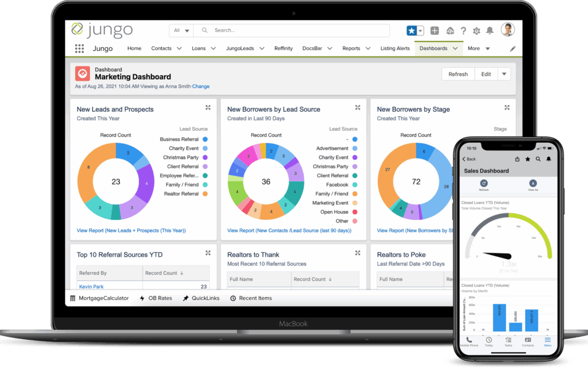
Task: Toggle the favorites star in the header
Action: pos(412,31)
